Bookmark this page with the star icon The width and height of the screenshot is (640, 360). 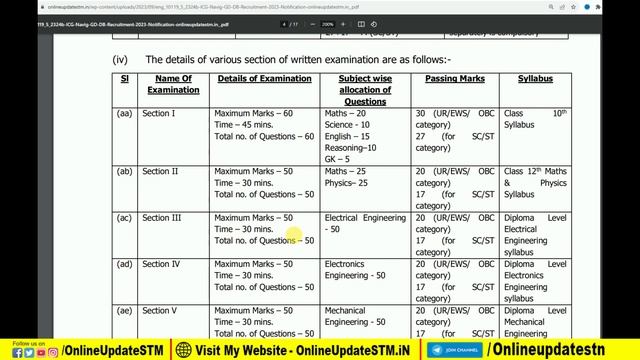tap(573, 7)
